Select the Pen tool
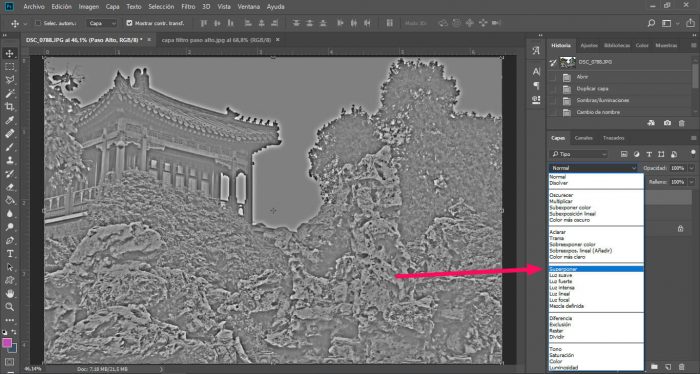This screenshot has height=374, width=700. pos(9,240)
